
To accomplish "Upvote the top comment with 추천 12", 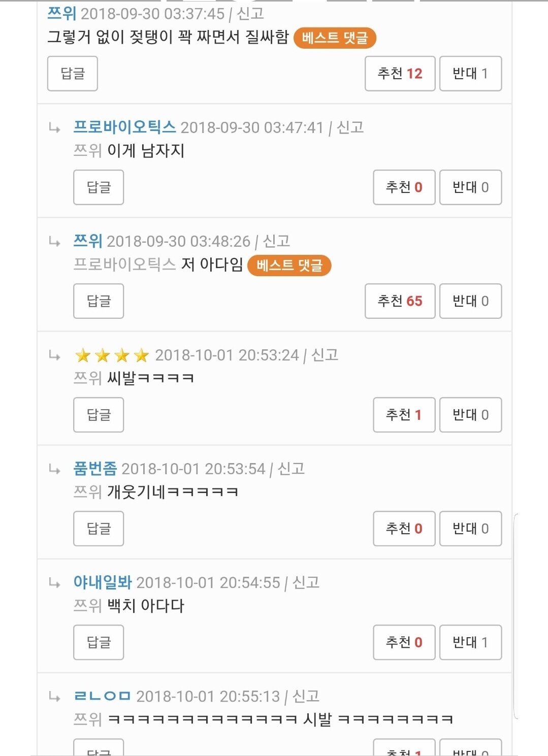I will click(x=400, y=74).
